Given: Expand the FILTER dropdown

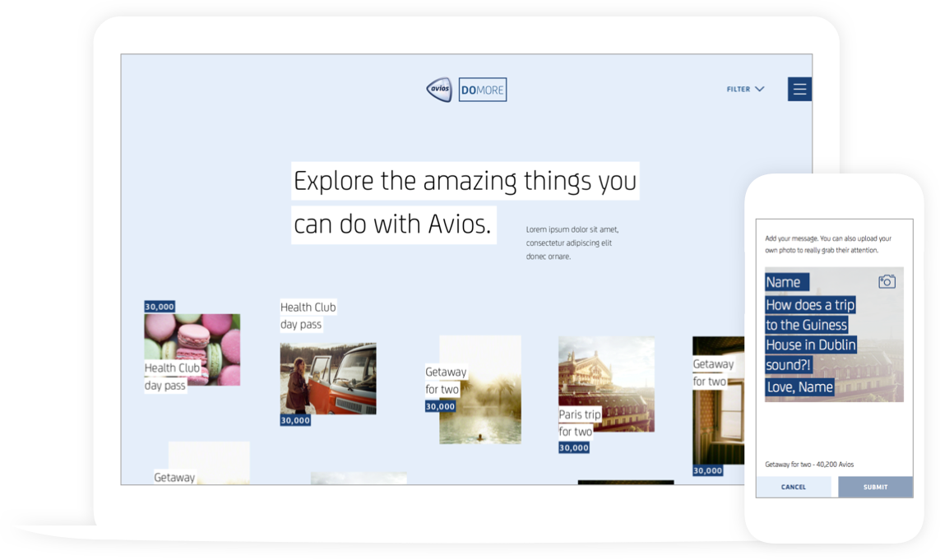Looking at the screenshot, I should [x=745, y=90].
